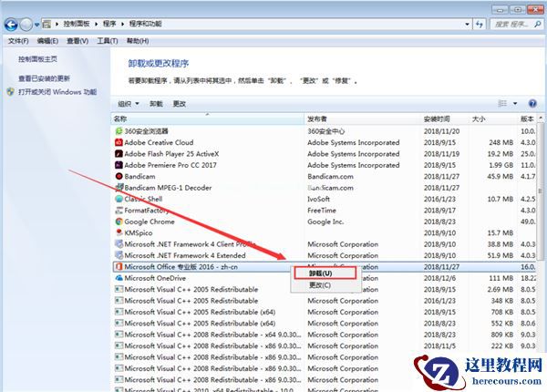The height and width of the screenshot is (392, 547).
Task: Click the Forward navigation arrow button
Action: point(26,25)
